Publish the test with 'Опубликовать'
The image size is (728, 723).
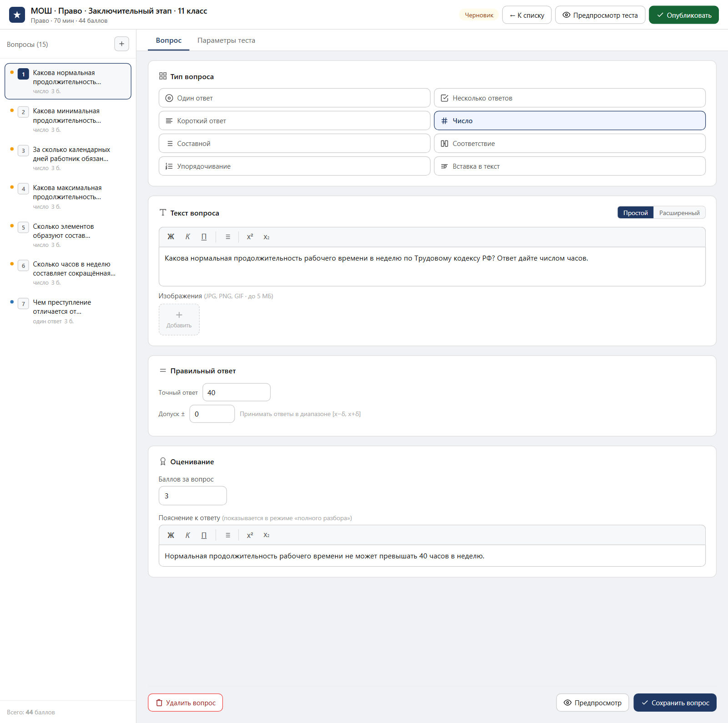pyautogui.click(x=684, y=15)
